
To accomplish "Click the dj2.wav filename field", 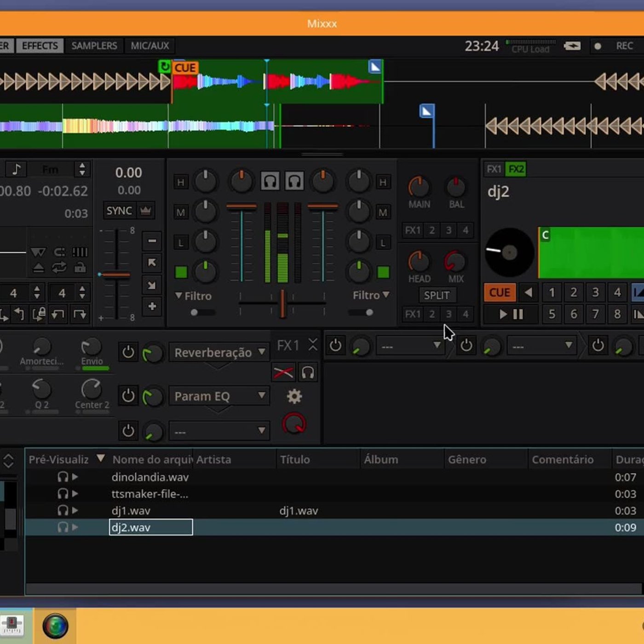I will click(151, 527).
